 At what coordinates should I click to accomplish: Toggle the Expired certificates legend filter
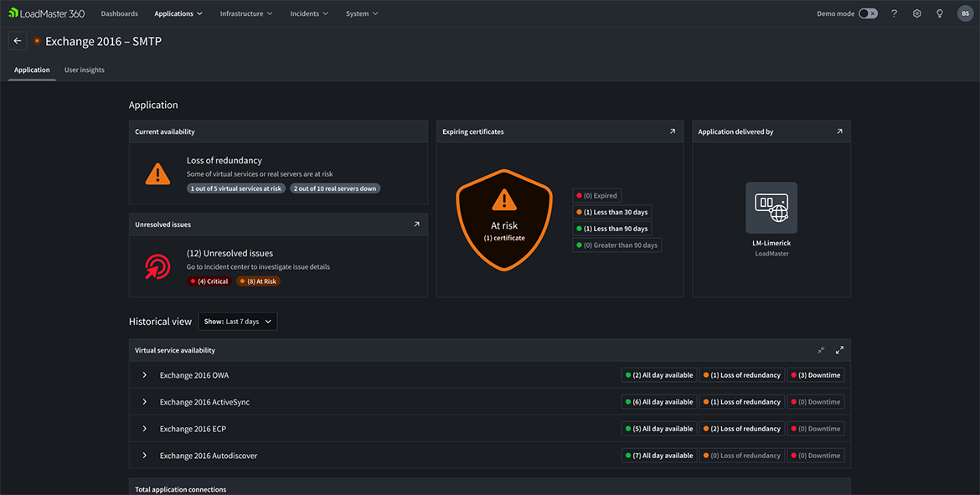596,195
